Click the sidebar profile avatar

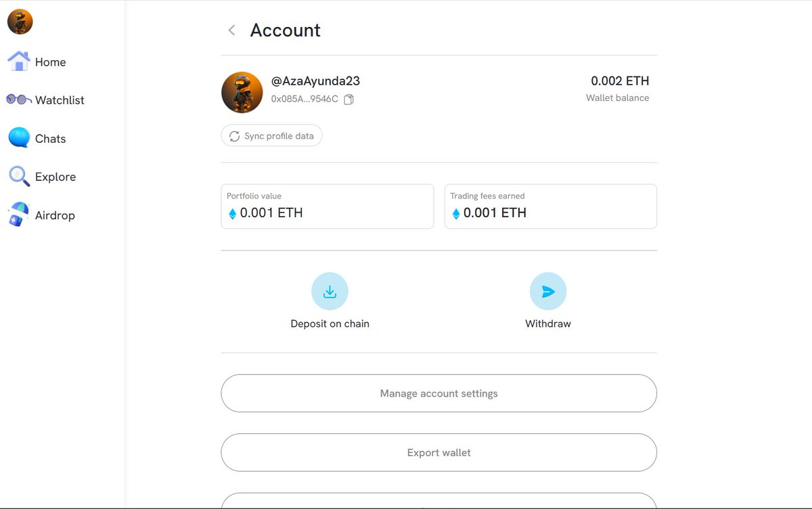(x=20, y=22)
